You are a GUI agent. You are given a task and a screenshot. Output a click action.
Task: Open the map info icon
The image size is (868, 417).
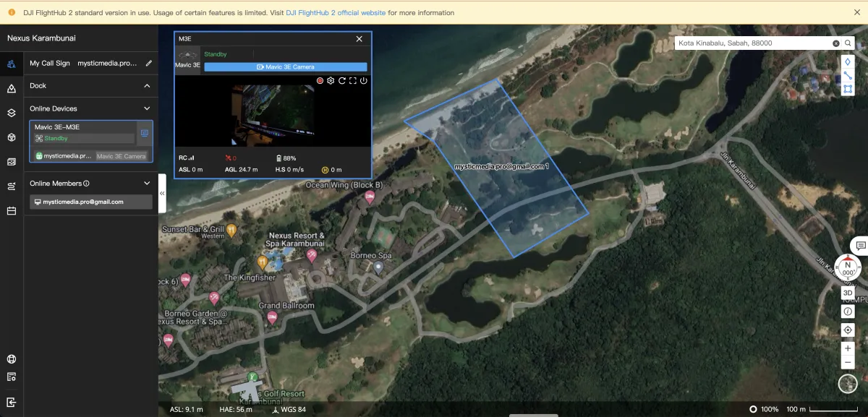pos(848,311)
